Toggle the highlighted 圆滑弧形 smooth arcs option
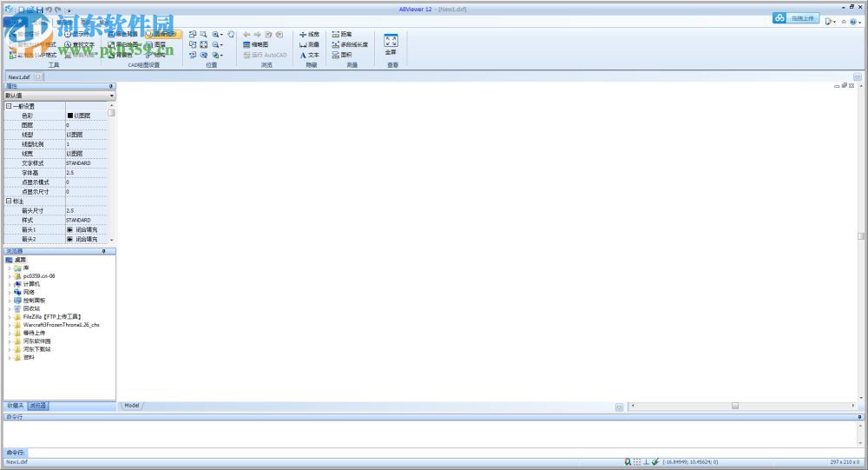The image size is (868, 470). [x=161, y=35]
